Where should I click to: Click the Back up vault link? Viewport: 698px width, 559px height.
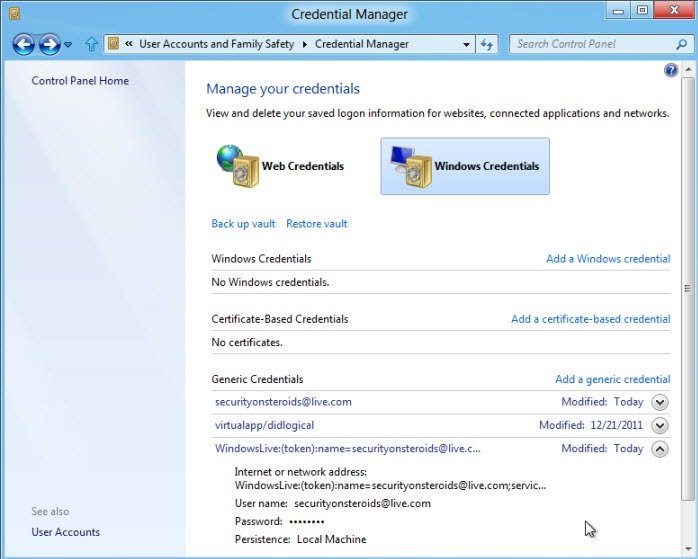243,223
